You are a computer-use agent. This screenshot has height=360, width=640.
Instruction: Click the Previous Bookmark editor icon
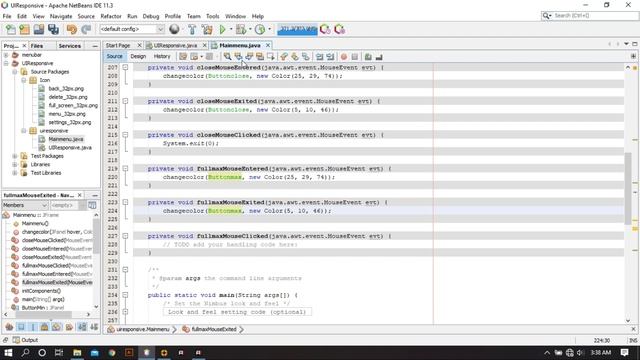pos(284,57)
